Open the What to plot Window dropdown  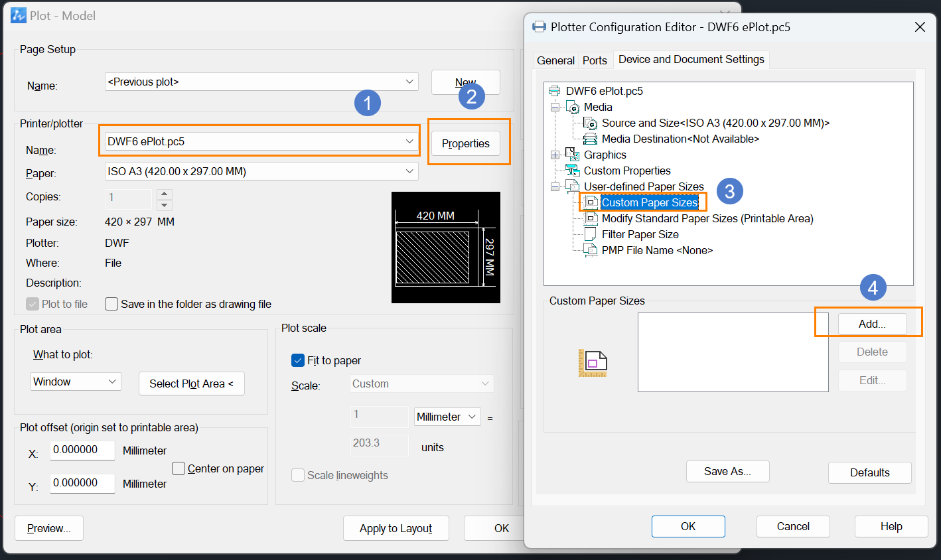(x=76, y=382)
